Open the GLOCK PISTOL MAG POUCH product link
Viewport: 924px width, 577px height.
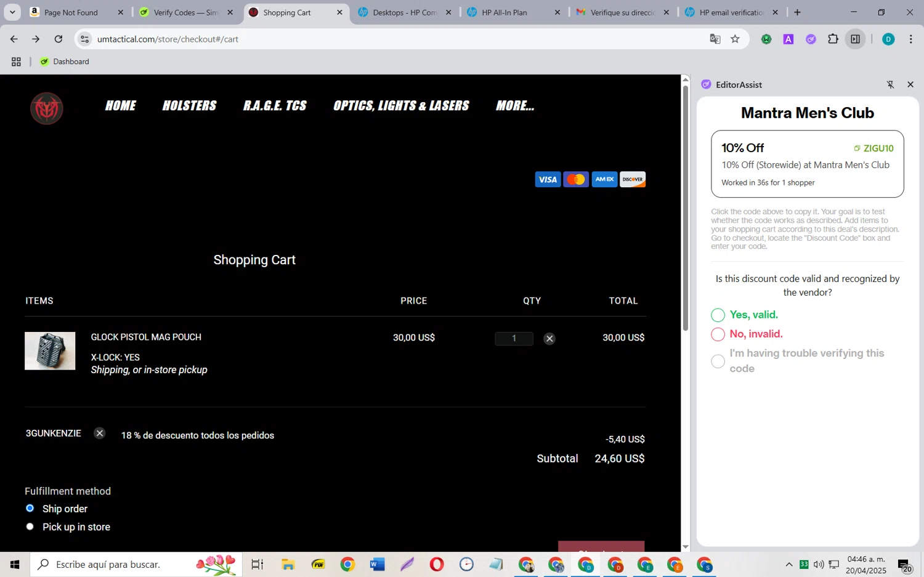146,337
